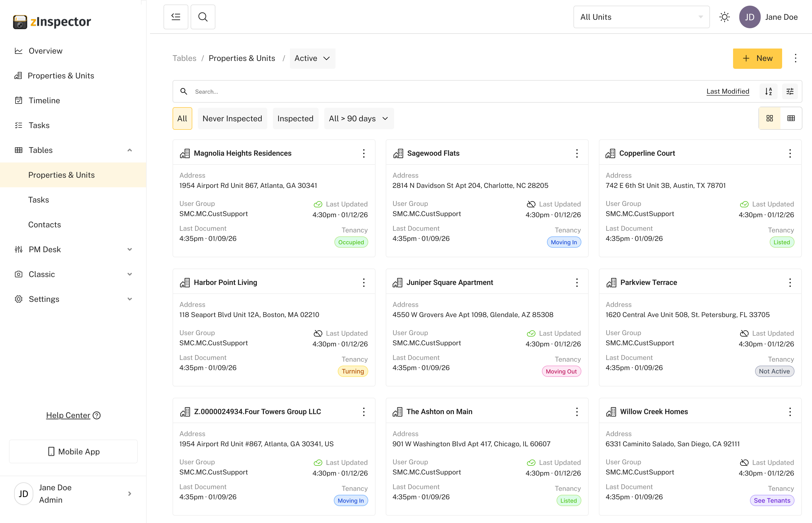The height and width of the screenshot is (523, 812).
Task: Switch to table list view
Action: pyautogui.click(x=791, y=118)
